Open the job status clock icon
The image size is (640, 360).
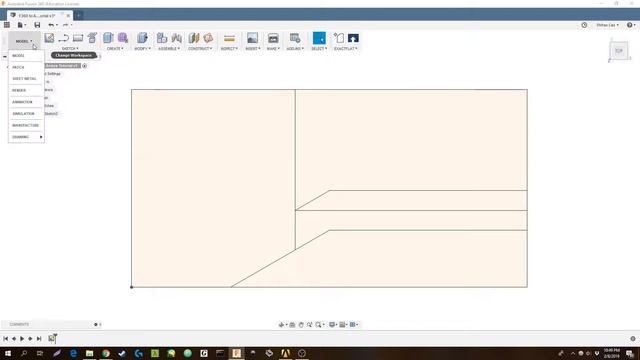(x=584, y=25)
